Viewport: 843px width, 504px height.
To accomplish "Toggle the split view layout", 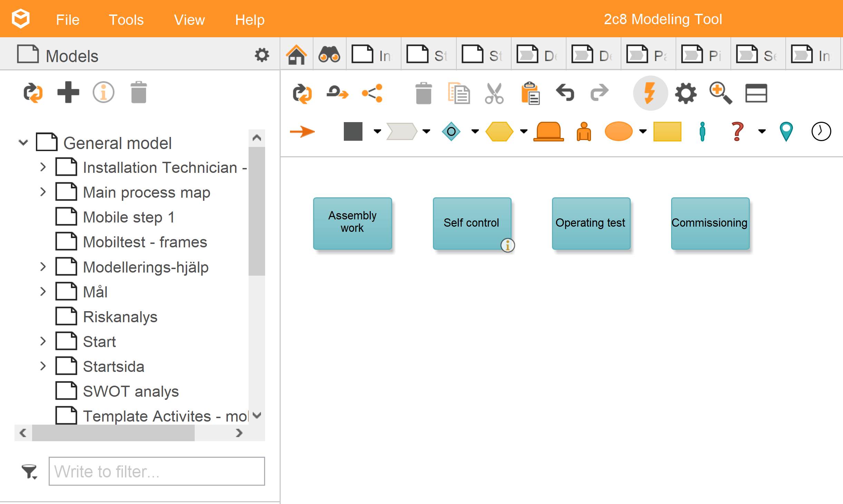I will point(756,93).
